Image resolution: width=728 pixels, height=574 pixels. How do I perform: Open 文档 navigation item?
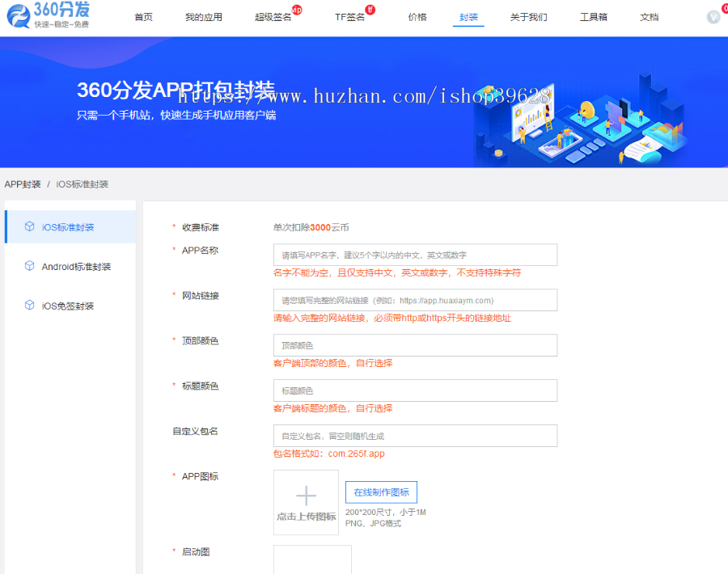pyautogui.click(x=649, y=17)
